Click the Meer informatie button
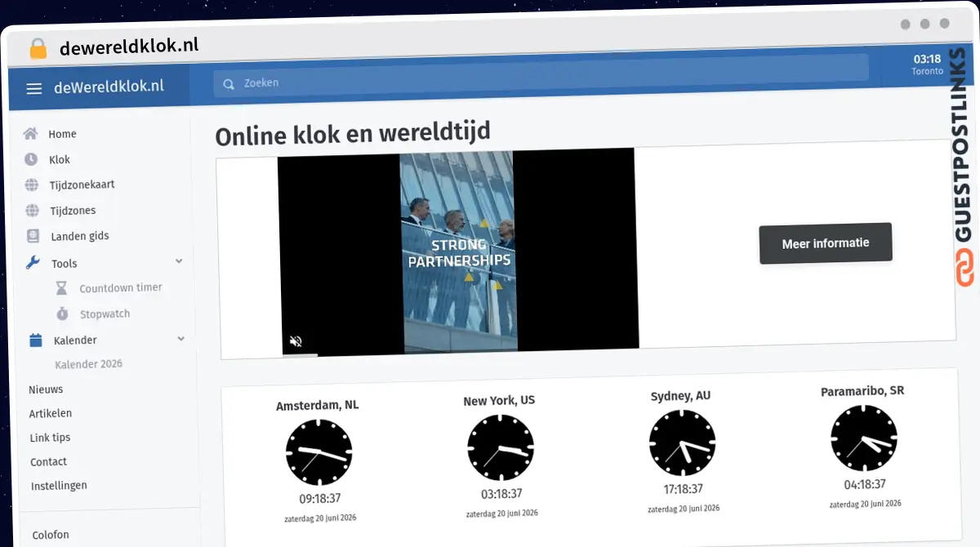Image resolution: width=980 pixels, height=547 pixels. click(826, 243)
